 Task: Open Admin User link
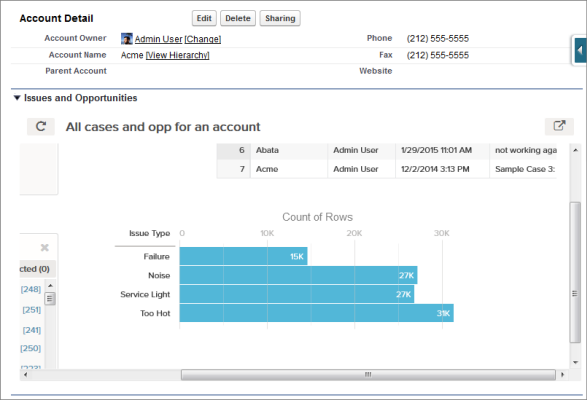tap(158, 39)
